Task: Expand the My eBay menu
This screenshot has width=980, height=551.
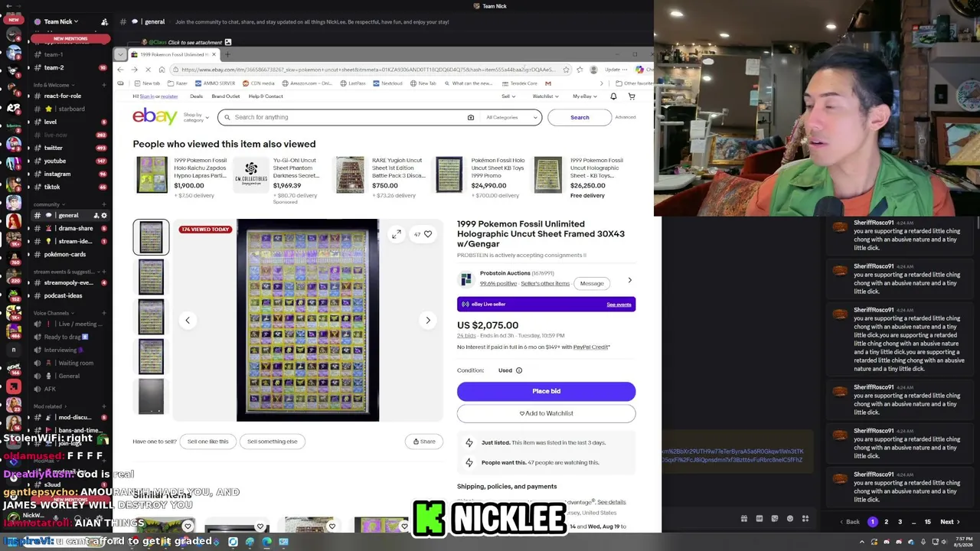Action: (585, 96)
